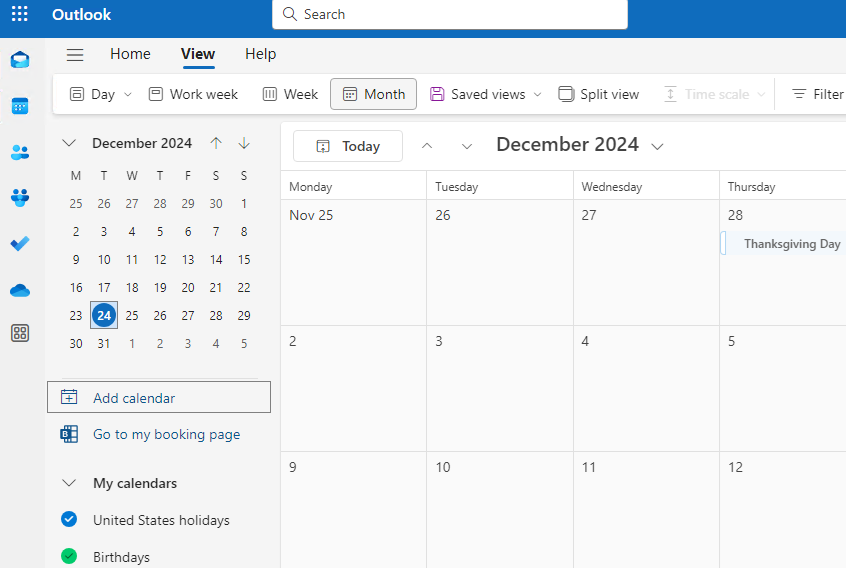Image resolution: width=847 pixels, height=569 pixels.
Task: Open the OneDrive cloud icon
Action: (x=20, y=290)
